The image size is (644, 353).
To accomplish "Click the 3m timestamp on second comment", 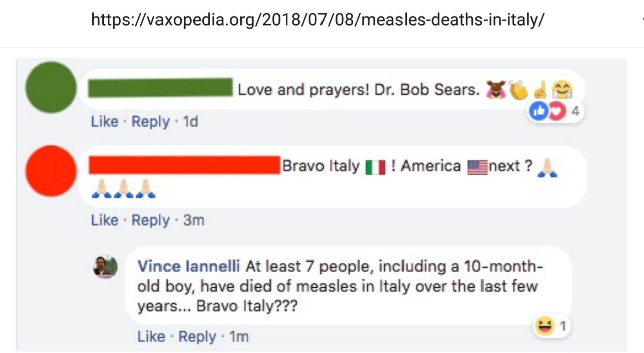I will 193,220.
